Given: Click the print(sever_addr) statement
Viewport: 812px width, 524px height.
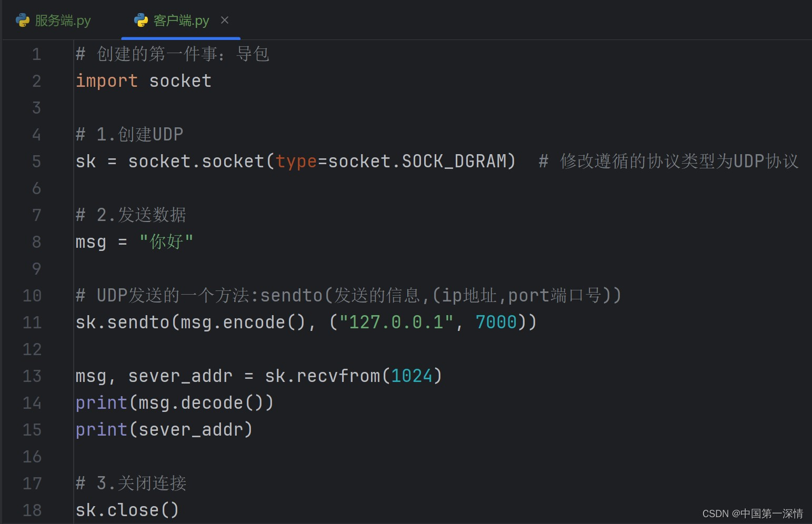Looking at the screenshot, I should coord(163,429).
